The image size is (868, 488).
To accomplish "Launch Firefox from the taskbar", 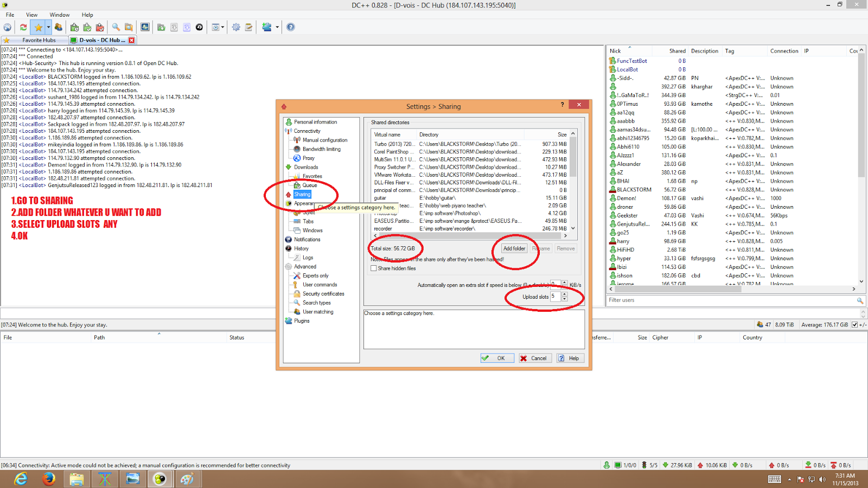I will [49, 479].
